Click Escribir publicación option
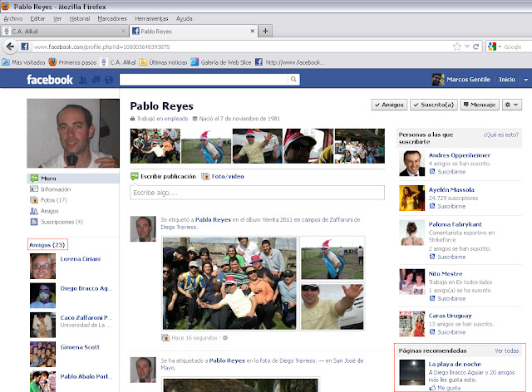This screenshot has height=392, width=532. [x=163, y=176]
